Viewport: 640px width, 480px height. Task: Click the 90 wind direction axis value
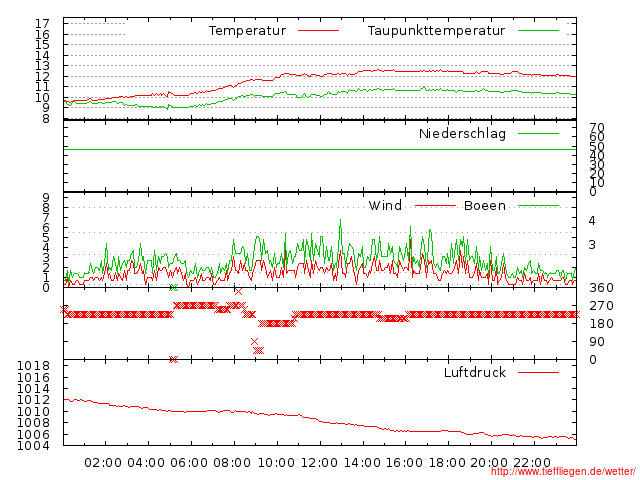pos(597,342)
